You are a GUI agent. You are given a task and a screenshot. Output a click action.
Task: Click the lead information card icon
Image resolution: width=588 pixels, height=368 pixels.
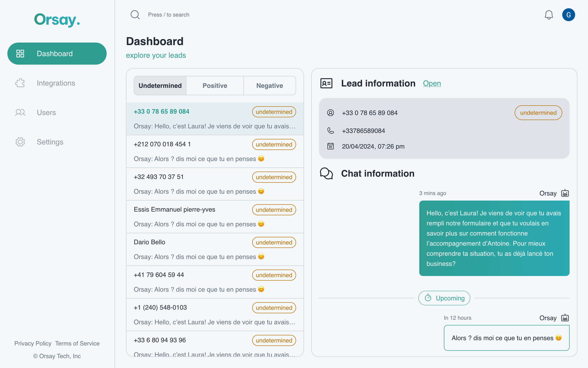click(x=327, y=83)
